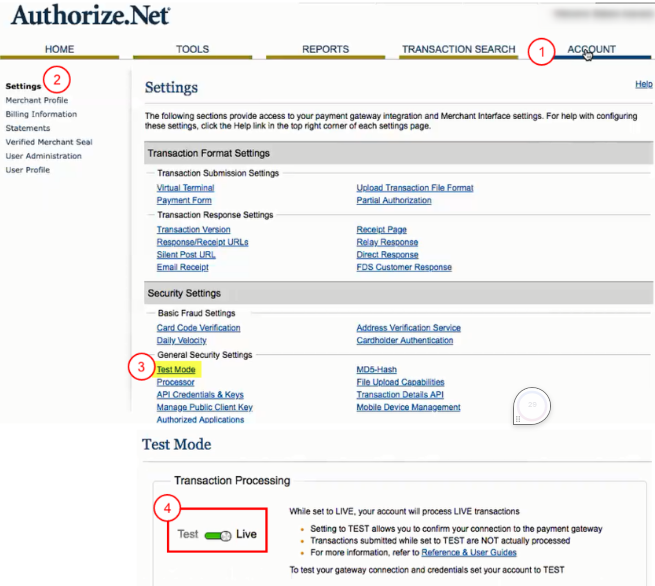Go to TRANSACTION SEARCH tab

pyautogui.click(x=458, y=49)
